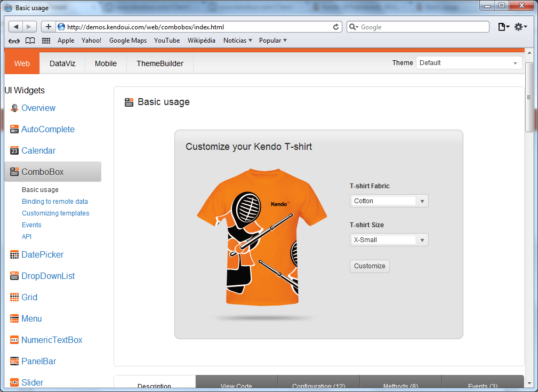Switch to the DataViz tab

[x=62, y=63]
